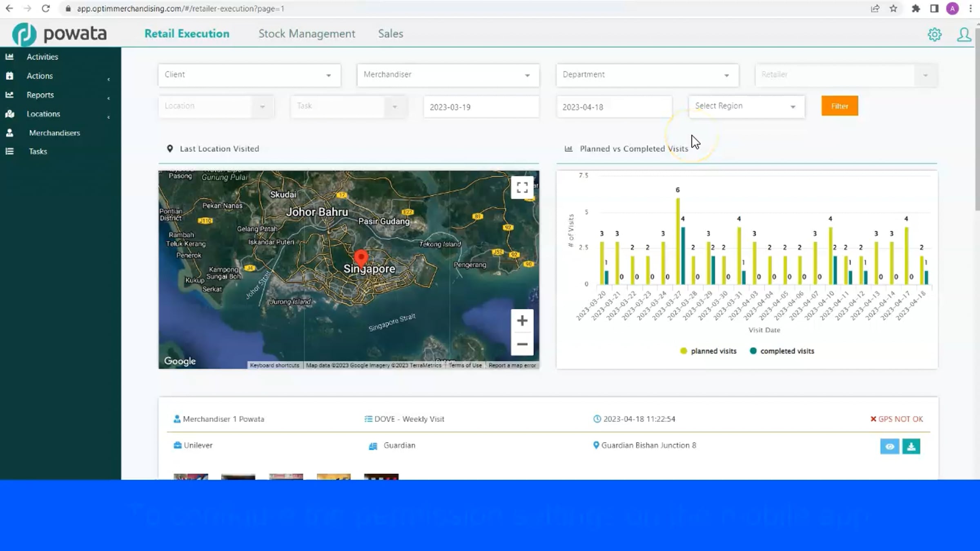
Task: Download the Guardian Bishan visit report
Action: (x=911, y=447)
